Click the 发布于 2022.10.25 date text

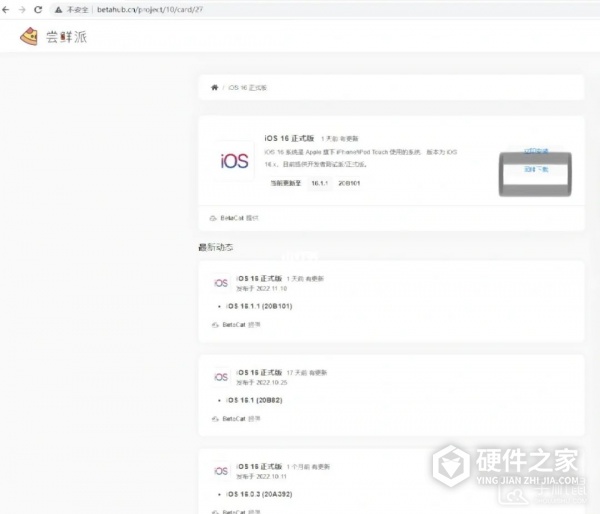pyautogui.click(x=262, y=382)
